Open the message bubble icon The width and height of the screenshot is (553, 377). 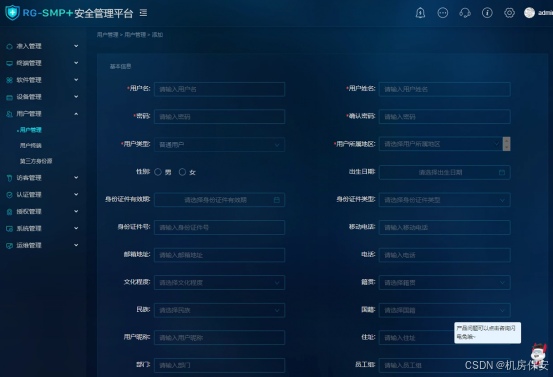tap(443, 13)
